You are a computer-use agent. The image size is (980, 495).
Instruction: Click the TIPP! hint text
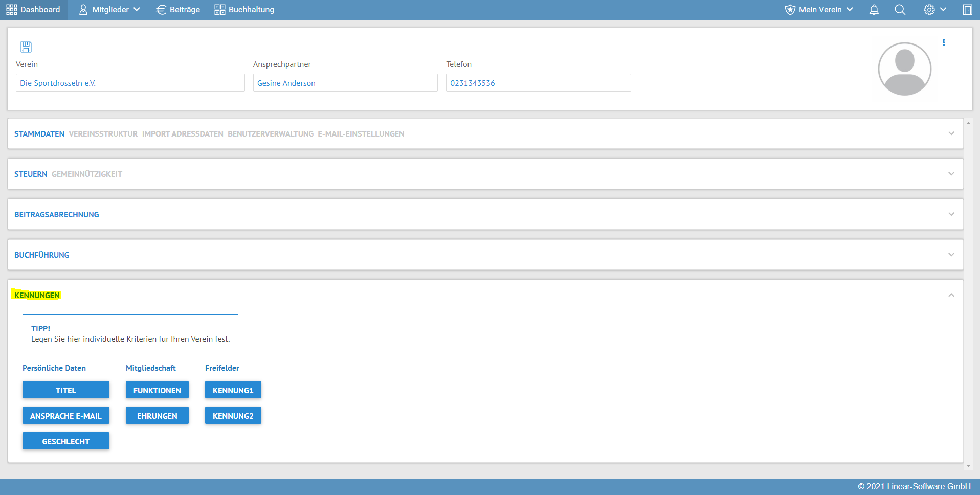pyautogui.click(x=41, y=329)
